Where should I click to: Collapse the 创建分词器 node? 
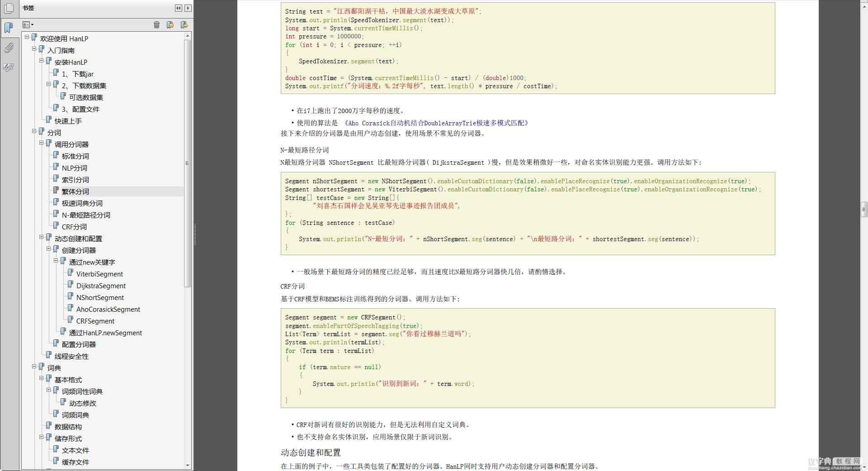tap(49, 249)
